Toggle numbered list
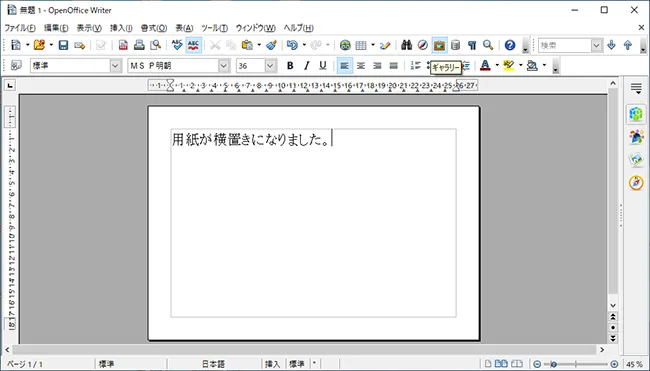The image size is (650, 371). click(415, 65)
